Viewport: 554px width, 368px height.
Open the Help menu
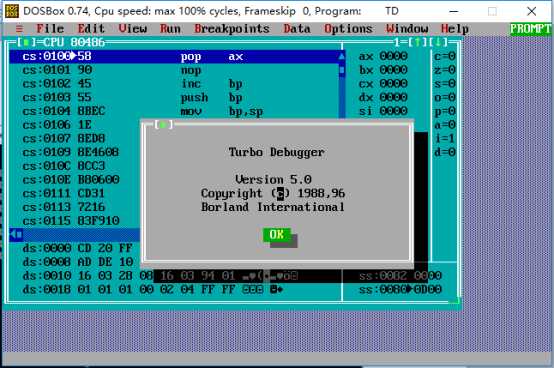[x=455, y=29]
